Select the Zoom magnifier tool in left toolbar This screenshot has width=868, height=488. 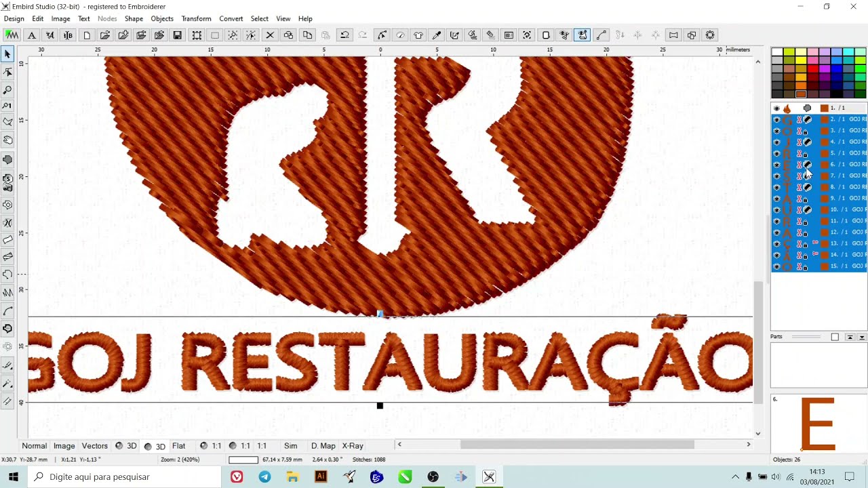(7, 89)
